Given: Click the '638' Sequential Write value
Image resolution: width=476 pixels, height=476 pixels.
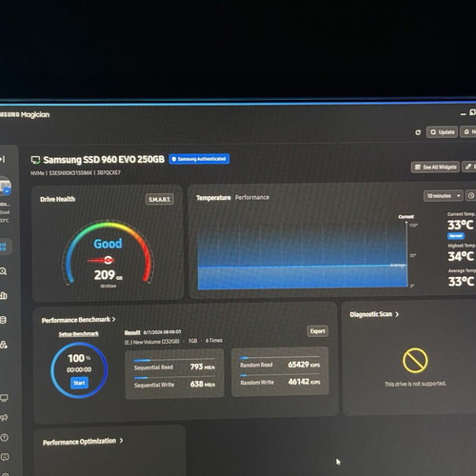Looking at the screenshot, I should (197, 384).
